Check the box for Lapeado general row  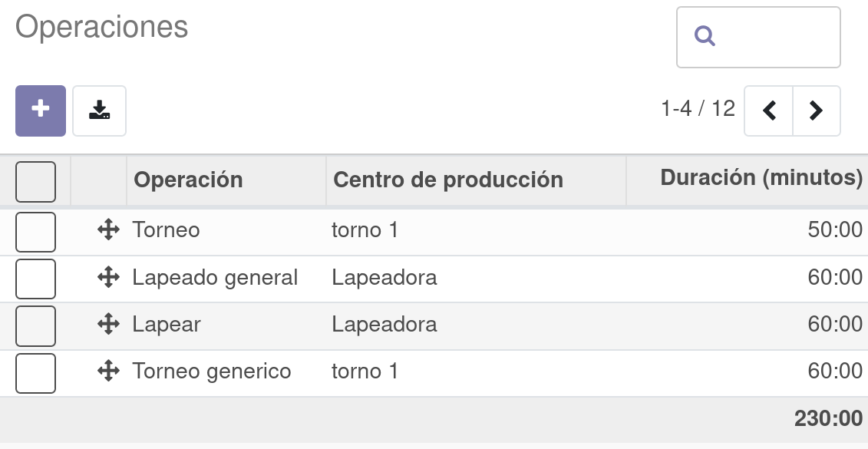tap(35, 279)
